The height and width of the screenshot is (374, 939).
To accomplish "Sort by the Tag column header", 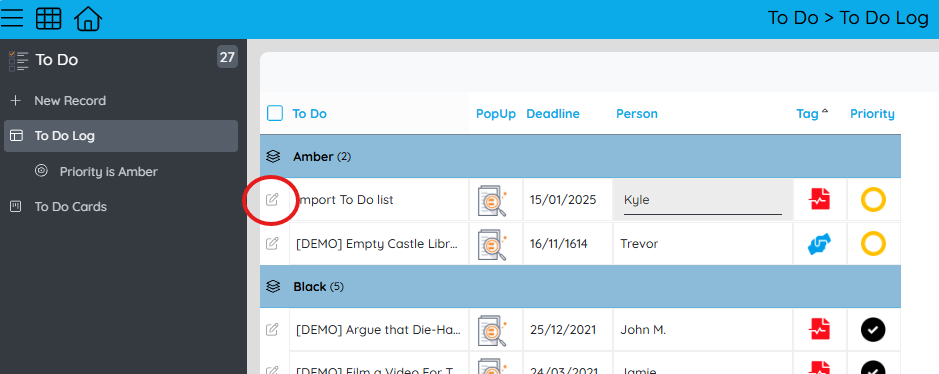I will pyautogui.click(x=807, y=114).
